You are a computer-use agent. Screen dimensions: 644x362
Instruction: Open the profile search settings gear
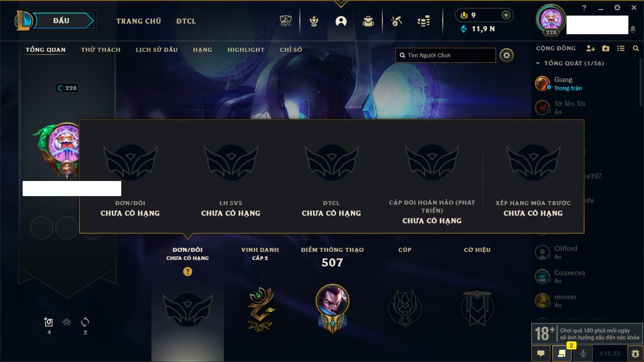pos(507,55)
